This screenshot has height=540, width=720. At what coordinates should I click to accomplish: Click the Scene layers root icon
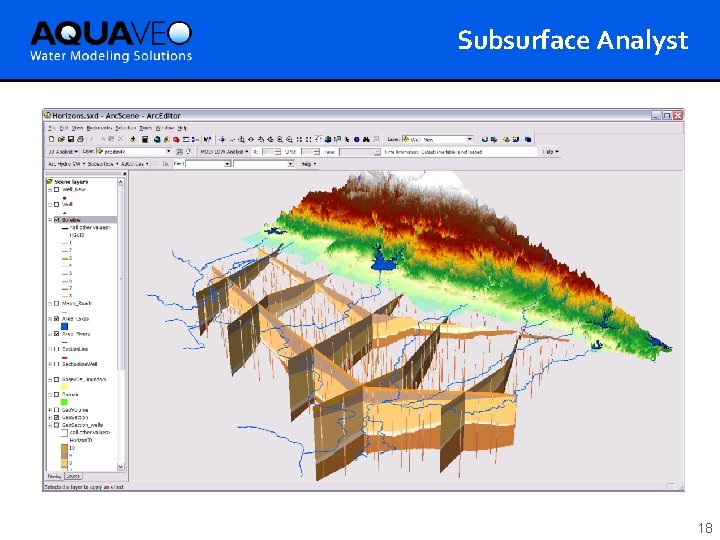coord(50,182)
